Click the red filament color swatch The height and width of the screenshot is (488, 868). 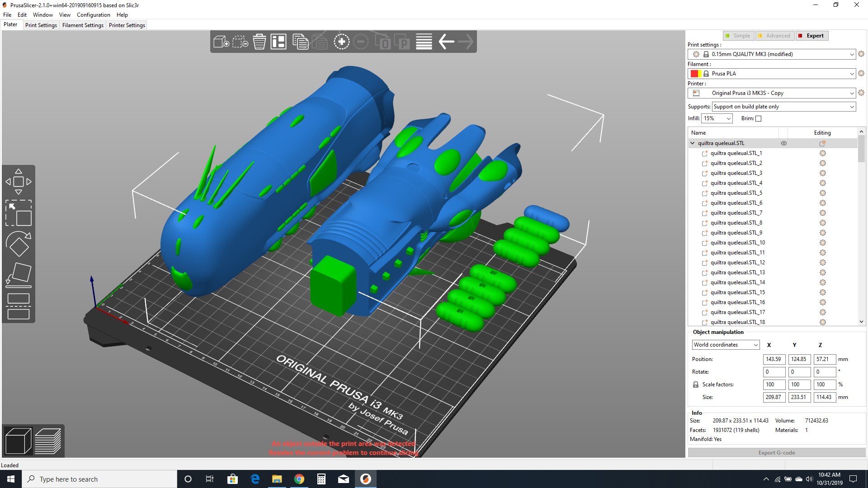694,74
